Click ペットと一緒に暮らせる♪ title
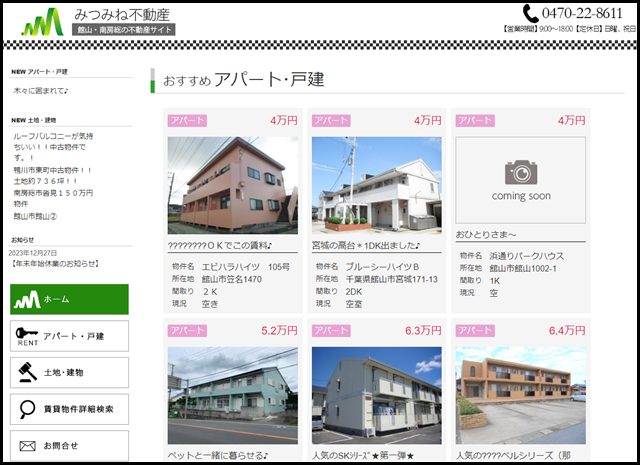The width and height of the screenshot is (640, 465). tap(218, 456)
